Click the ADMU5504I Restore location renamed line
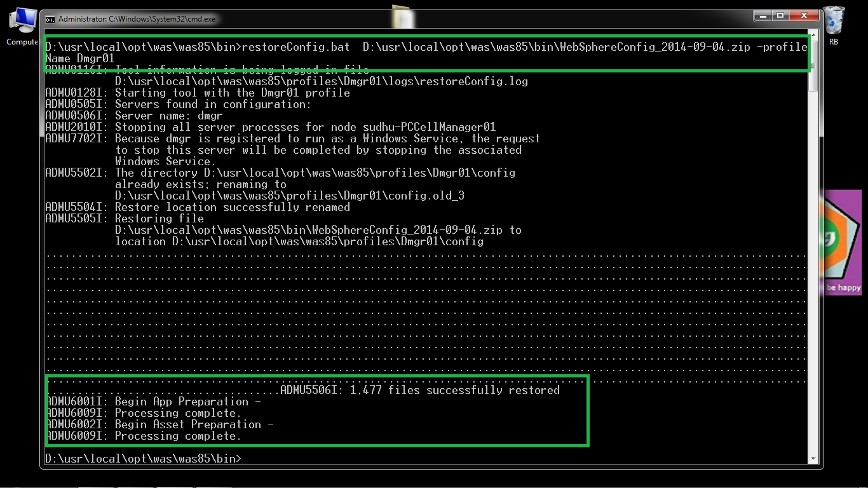The width and height of the screenshot is (868, 488). (198, 207)
